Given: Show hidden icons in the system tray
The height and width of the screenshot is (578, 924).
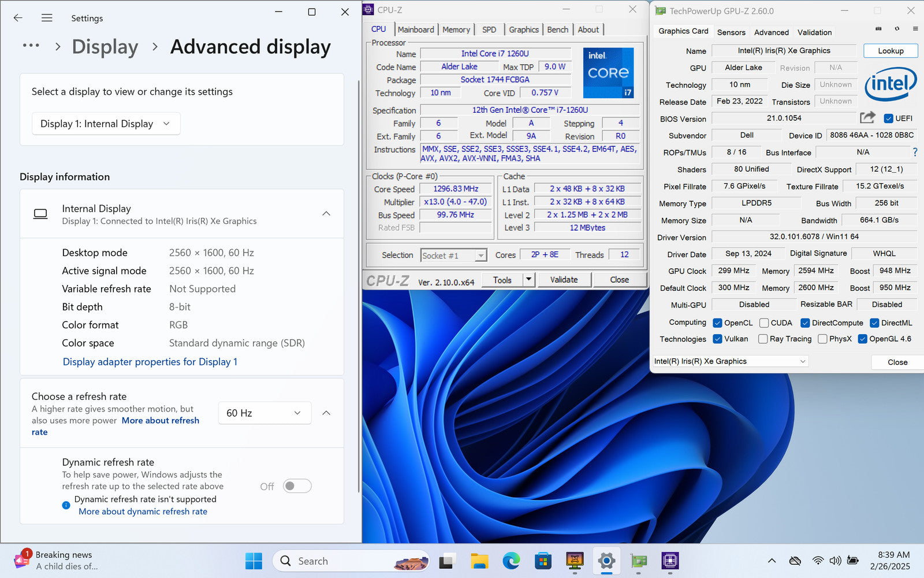Looking at the screenshot, I should (x=772, y=561).
